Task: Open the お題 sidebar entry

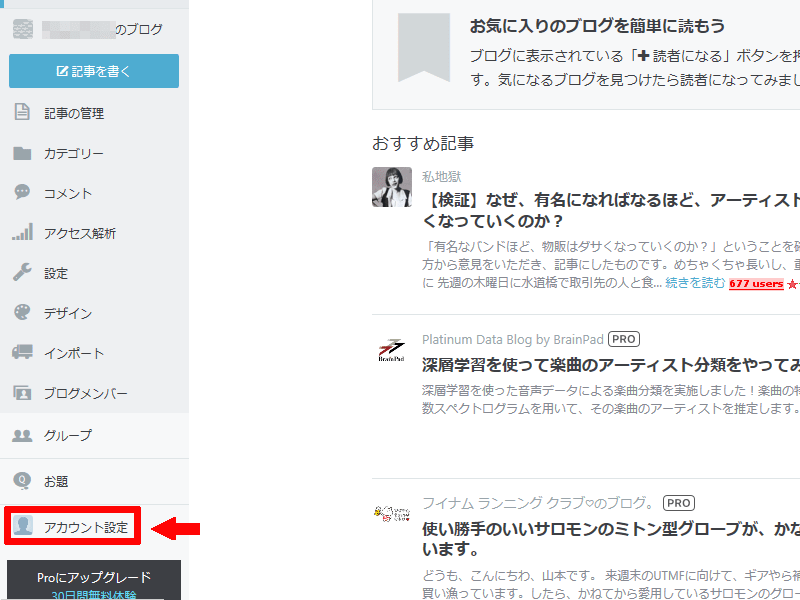Action: [56, 481]
